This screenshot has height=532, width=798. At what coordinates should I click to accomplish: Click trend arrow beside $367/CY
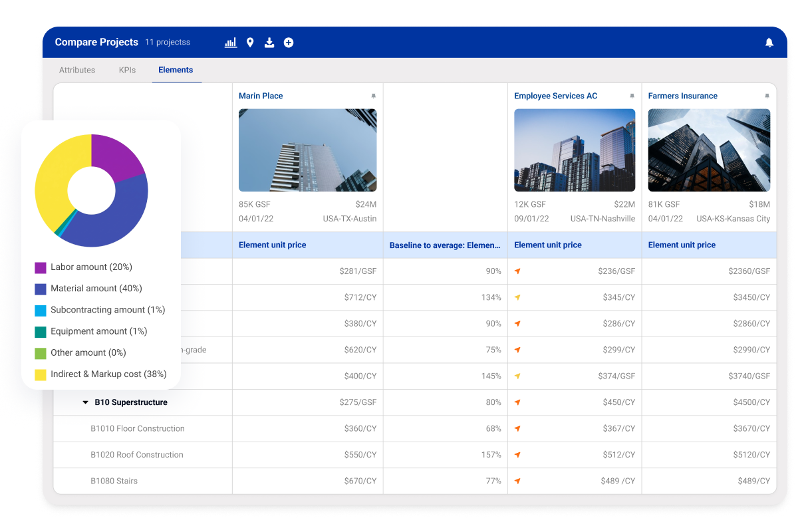pos(517,429)
